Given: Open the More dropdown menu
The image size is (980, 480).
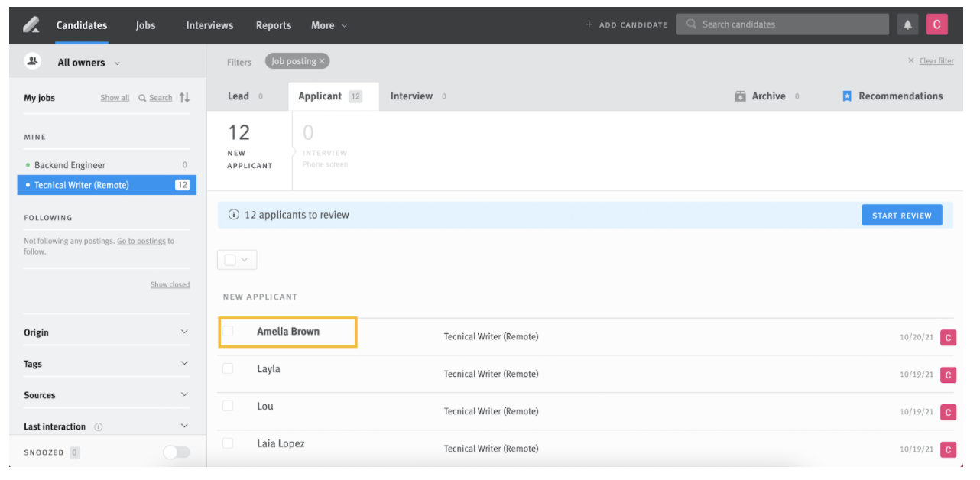Looking at the screenshot, I should tap(329, 25).
